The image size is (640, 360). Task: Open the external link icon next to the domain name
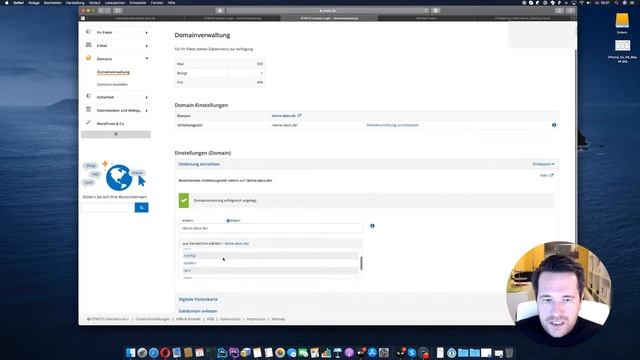pos(299,116)
